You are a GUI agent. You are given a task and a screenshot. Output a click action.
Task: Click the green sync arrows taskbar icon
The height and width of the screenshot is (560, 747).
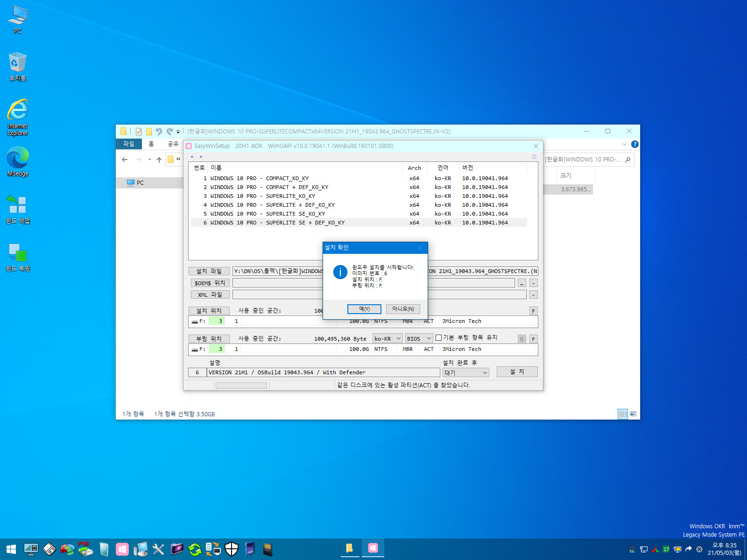(x=195, y=549)
